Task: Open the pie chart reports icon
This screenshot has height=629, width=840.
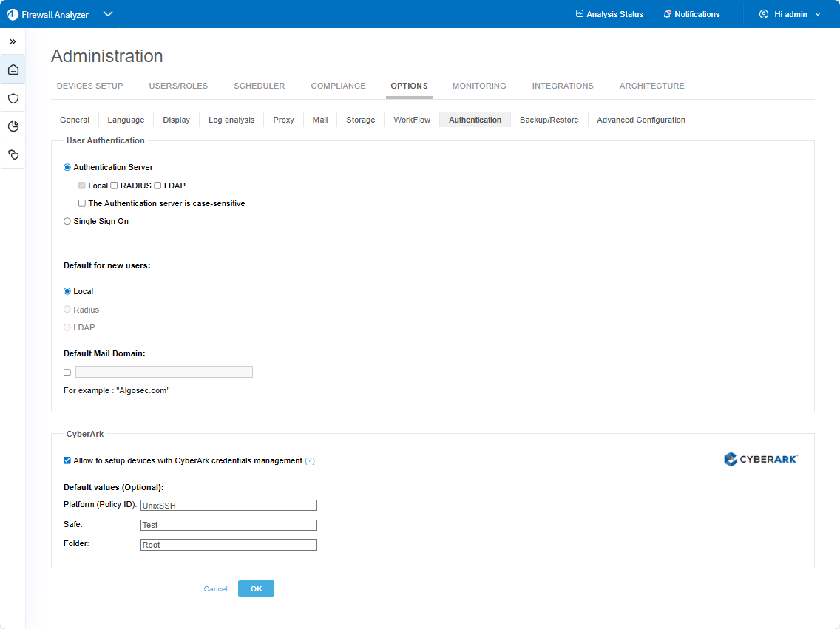Action: click(x=13, y=126)
